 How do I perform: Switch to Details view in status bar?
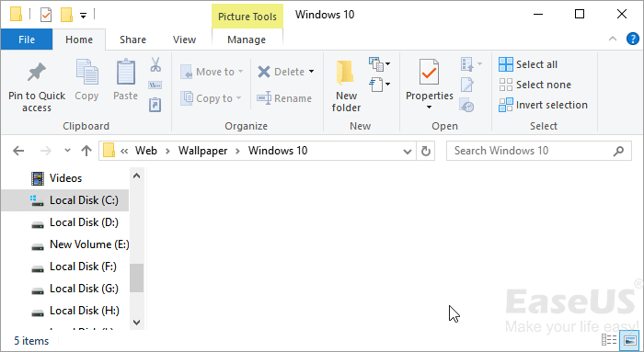click(x=609, y=340)
